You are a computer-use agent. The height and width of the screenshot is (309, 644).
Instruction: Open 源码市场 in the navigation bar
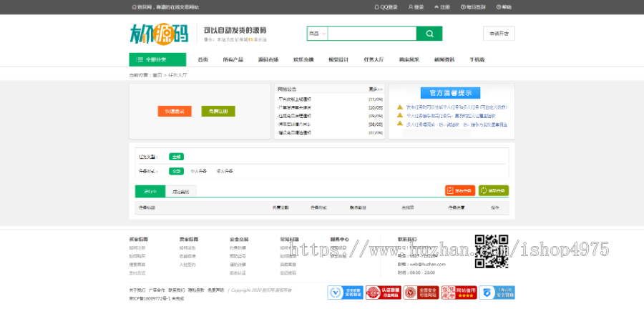click(268, 59)
